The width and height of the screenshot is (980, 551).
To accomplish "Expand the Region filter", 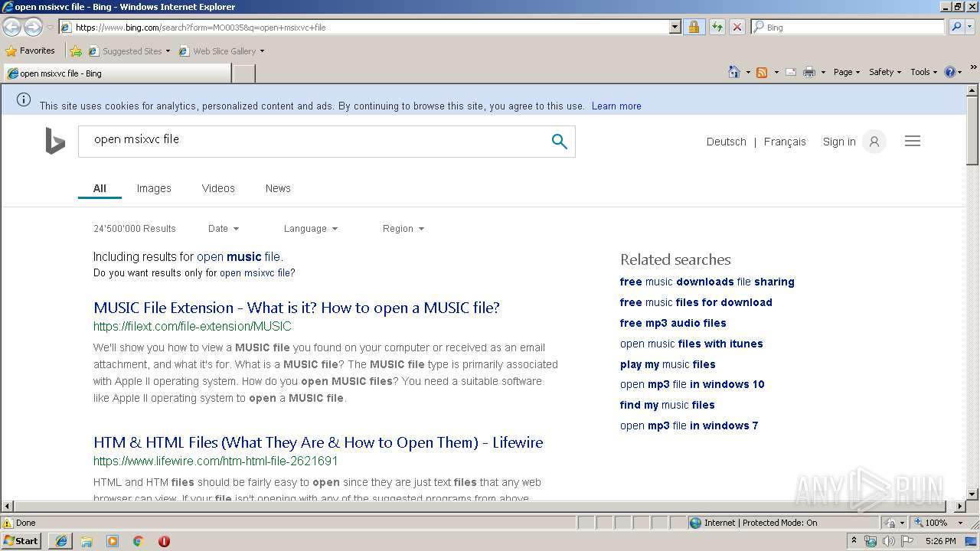I will click(403, 228).
